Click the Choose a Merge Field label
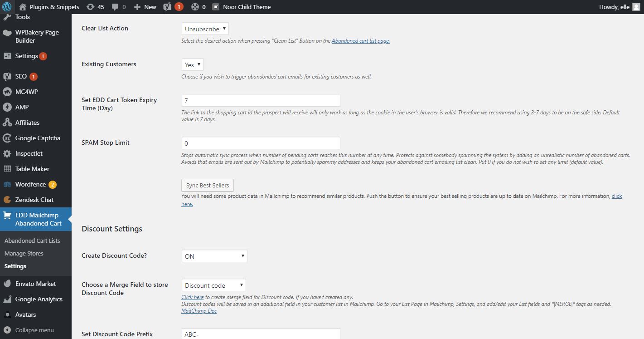This screenshot has height=339, width=644. [x=125, y=289]
